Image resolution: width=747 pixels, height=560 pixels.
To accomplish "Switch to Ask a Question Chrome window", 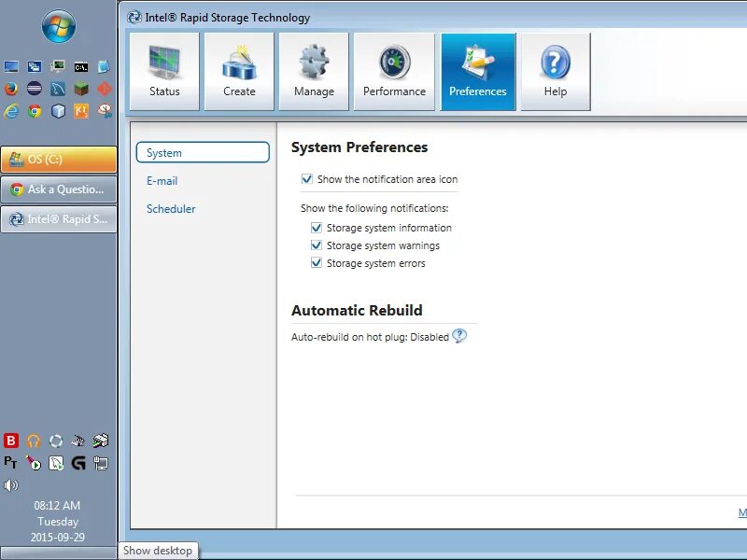I will (x=59, y=189).
